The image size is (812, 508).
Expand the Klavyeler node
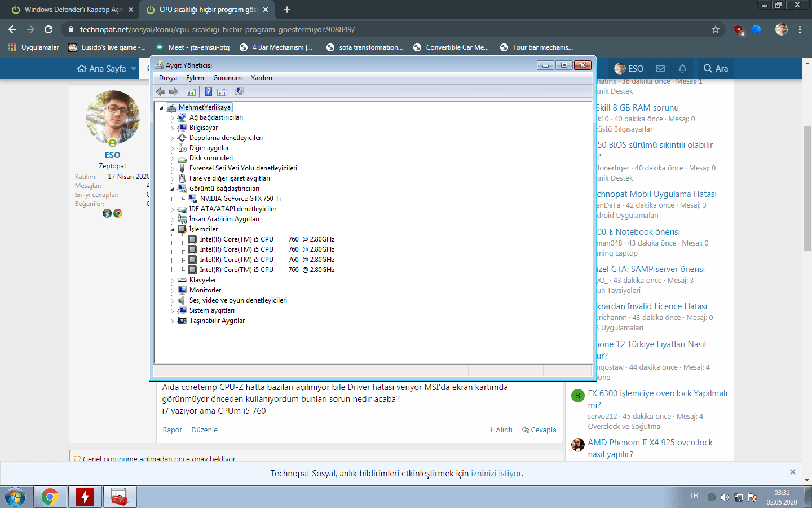click(x=172, y=281)
